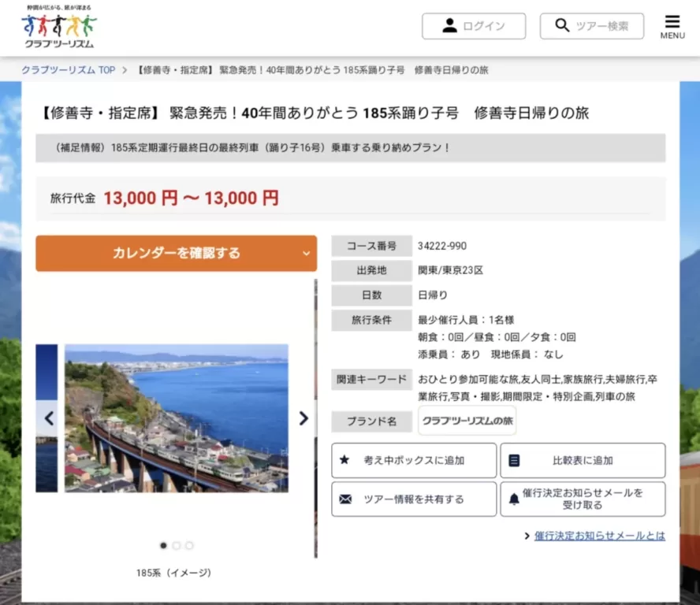The width and height of the screenshot is (700, 605).
Task: Open the hamburger MENU icon
Action: coord(672,27)
